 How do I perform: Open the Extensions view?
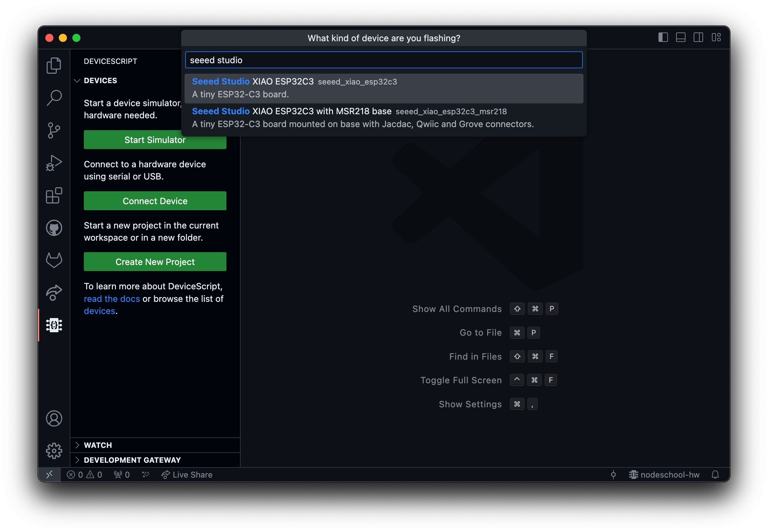[54, 195]
